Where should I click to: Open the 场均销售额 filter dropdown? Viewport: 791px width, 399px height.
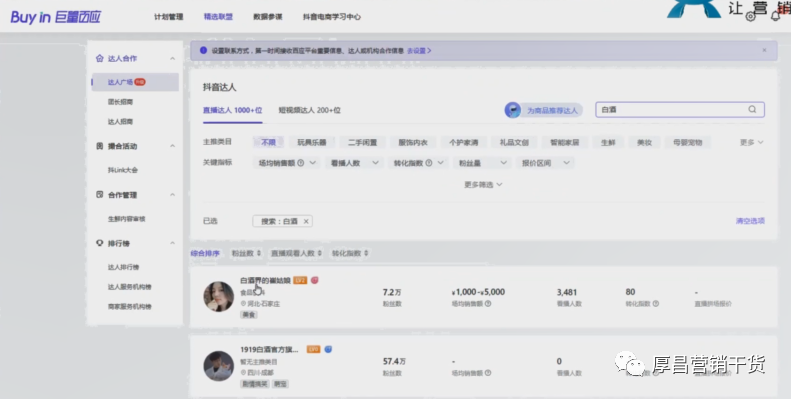pos(287,163)
